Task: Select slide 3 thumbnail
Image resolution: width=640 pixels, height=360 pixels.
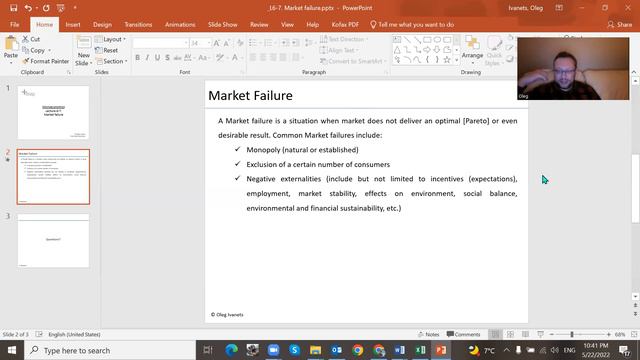Action: click(x=53, y=240)
